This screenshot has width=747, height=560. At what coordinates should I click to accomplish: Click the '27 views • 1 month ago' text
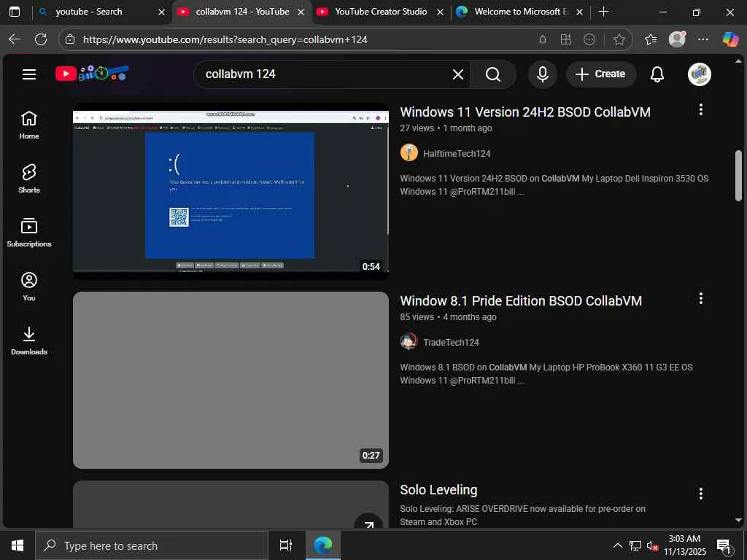(446, 128)
